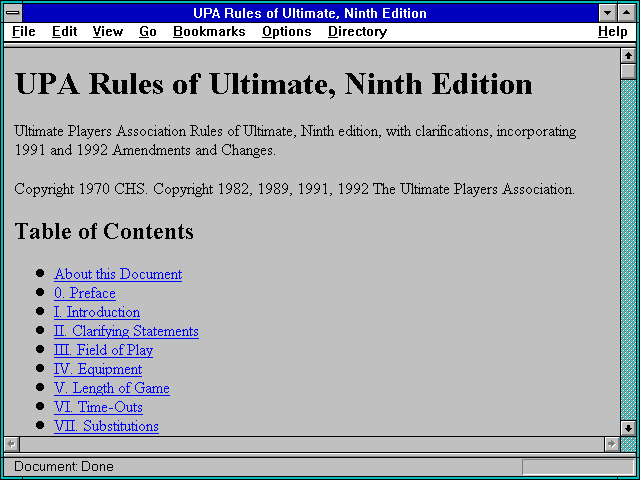
Task: Open the Edit menu
Action: [x=64, y=32]
